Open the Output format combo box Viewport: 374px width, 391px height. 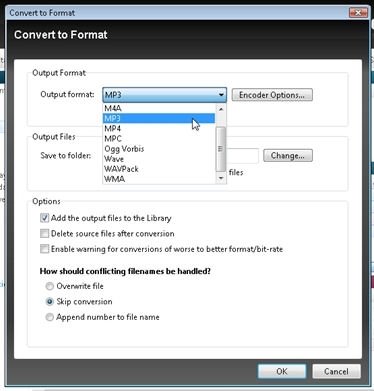pos(164,95)
